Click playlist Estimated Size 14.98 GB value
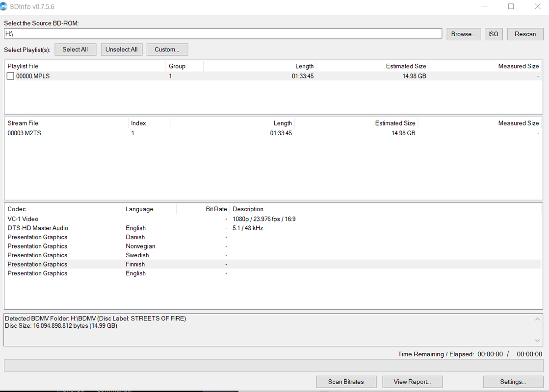Screen dimensions: 549x392 414,76
